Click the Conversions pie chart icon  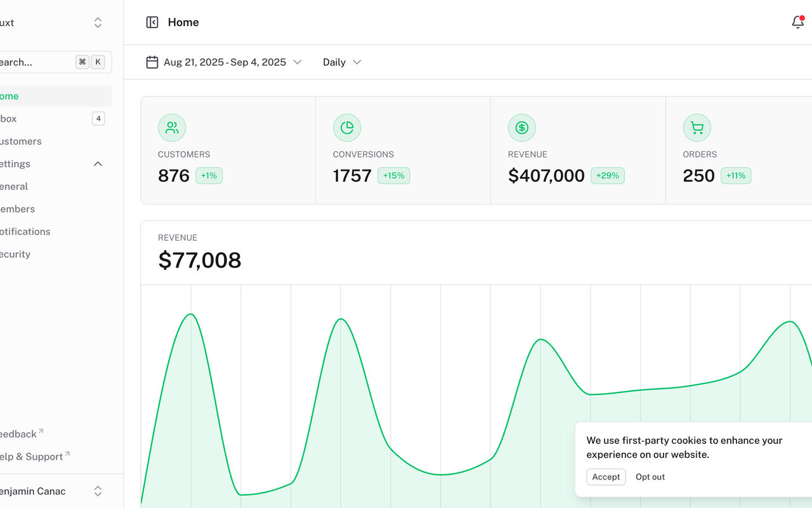tap(347, 128)
